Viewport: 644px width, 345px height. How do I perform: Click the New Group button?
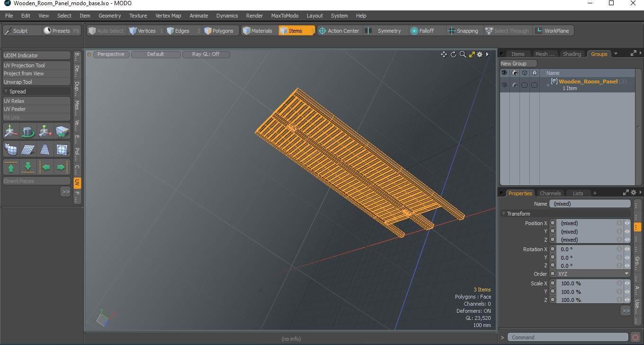[519, 64]
